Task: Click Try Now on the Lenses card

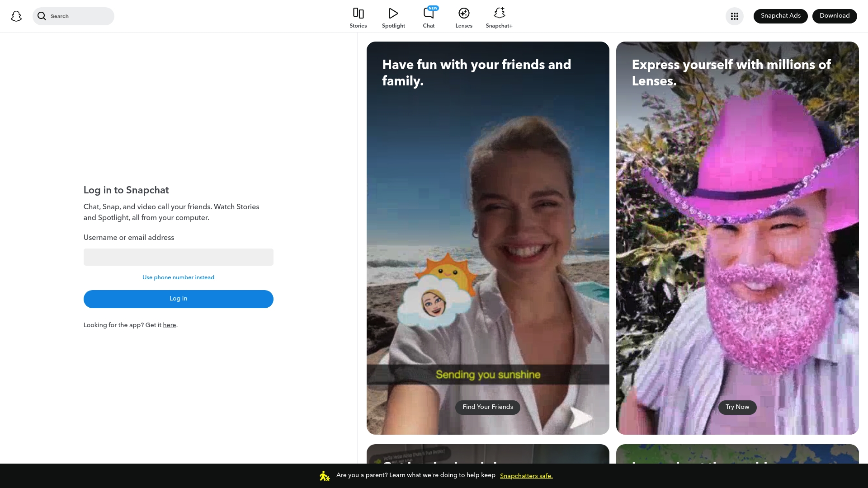Action: pos(737,407)
